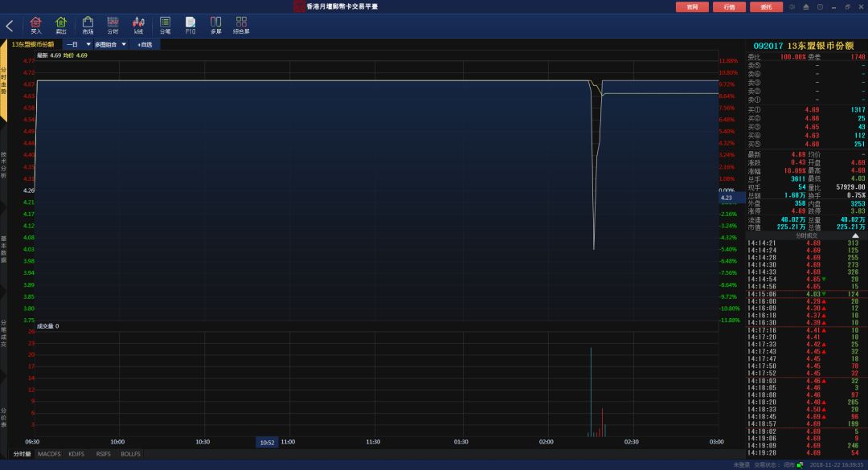Open the 多屏 multi-screen icon
The height and width of the screenshot is (470, 868).
[x=216, y=25]
